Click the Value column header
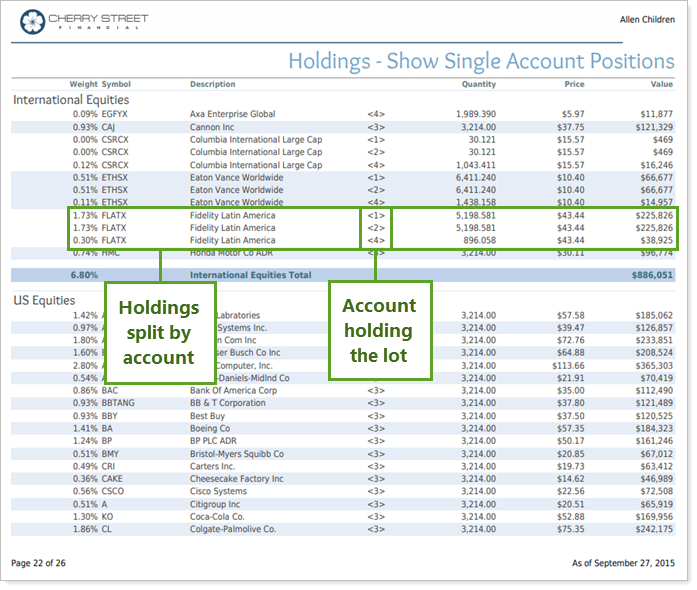Image resolution: width=697 pixels, height=590 pixels. (x=662, y=84)
